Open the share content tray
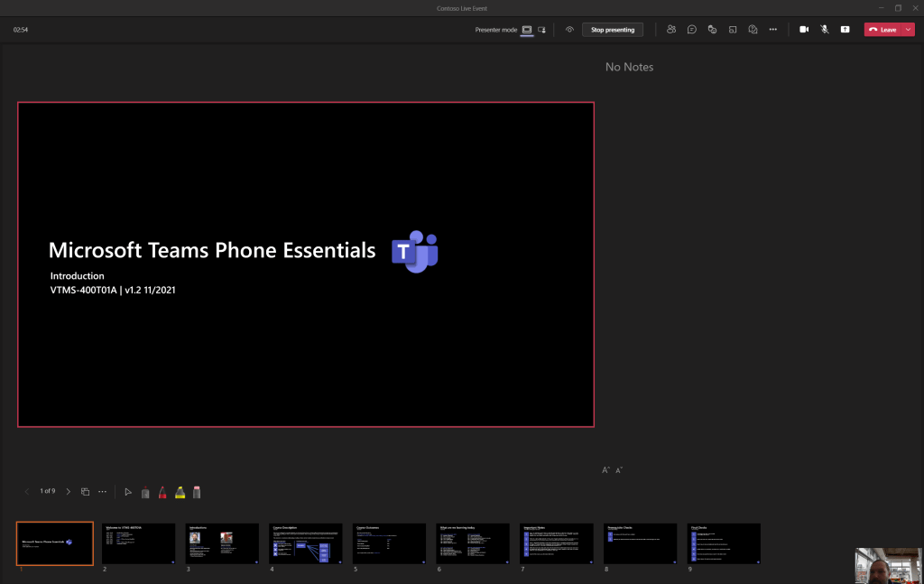Screen dimensions: 924x584 (845, 30)
